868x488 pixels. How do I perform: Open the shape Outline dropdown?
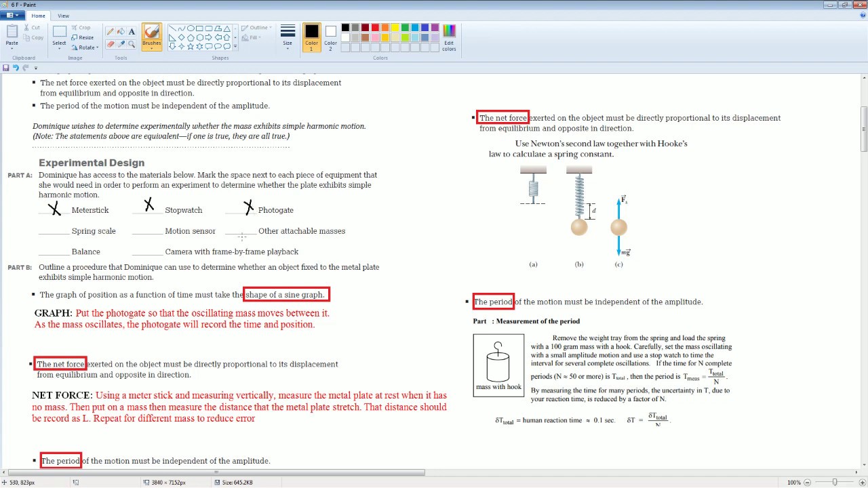click(x=257, y=28)
